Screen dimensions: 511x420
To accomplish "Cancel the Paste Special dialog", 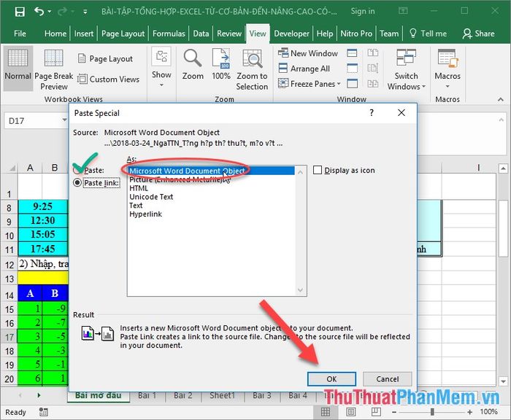I will click(387, 379).
